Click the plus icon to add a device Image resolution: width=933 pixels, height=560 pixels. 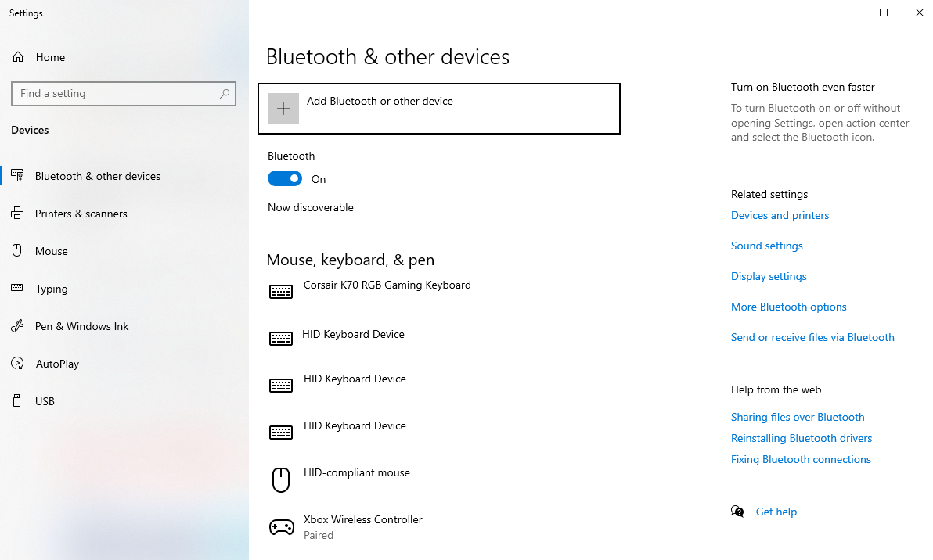pos(283,108)
